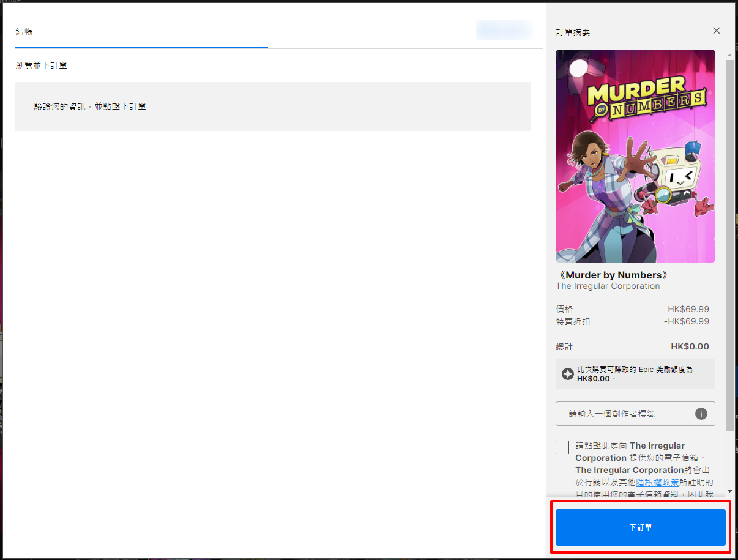
Task: Click the order summary scroll down arrow
Action: point(729,491)
